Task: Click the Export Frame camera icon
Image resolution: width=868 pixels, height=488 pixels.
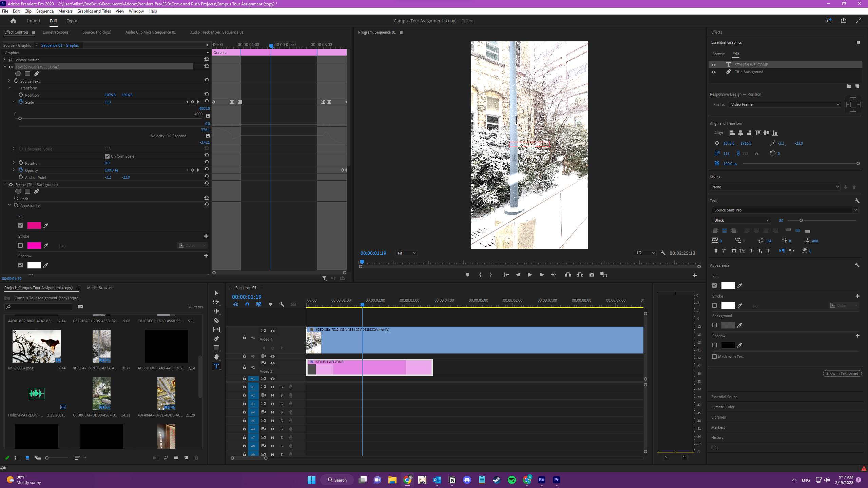Action: click(591, 275)
